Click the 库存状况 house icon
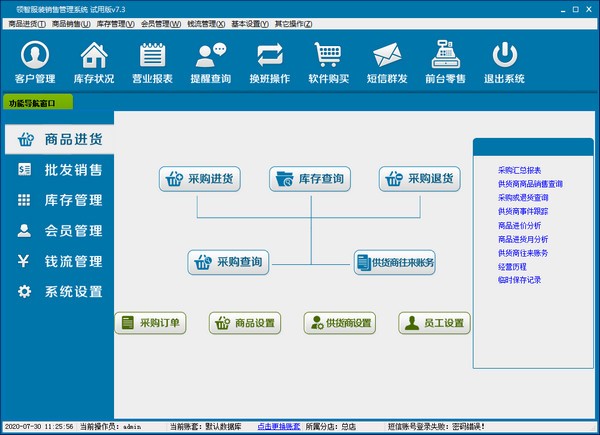 coord(93,62)
